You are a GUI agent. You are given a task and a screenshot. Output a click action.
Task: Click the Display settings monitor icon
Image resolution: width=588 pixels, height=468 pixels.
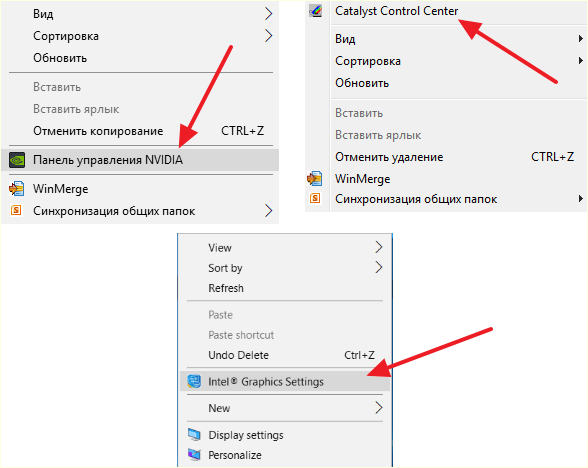click(x=194, y=435)
